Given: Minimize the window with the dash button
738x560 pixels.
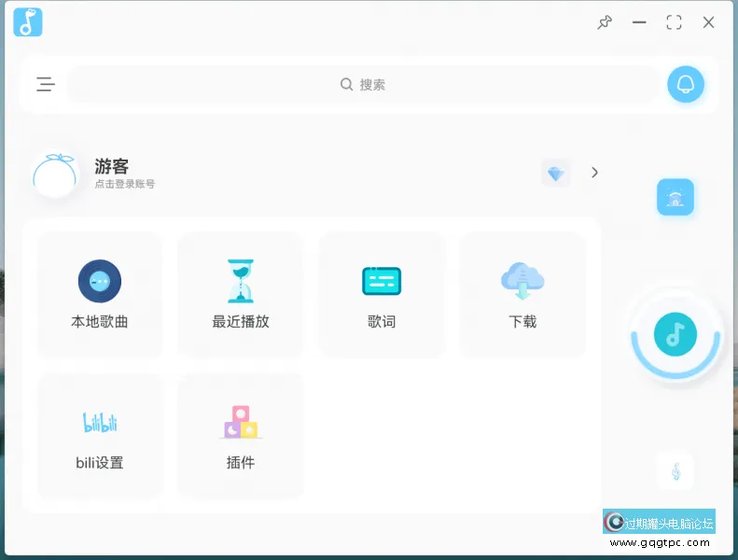Looking at the screenshot, I should coord(639,22).
